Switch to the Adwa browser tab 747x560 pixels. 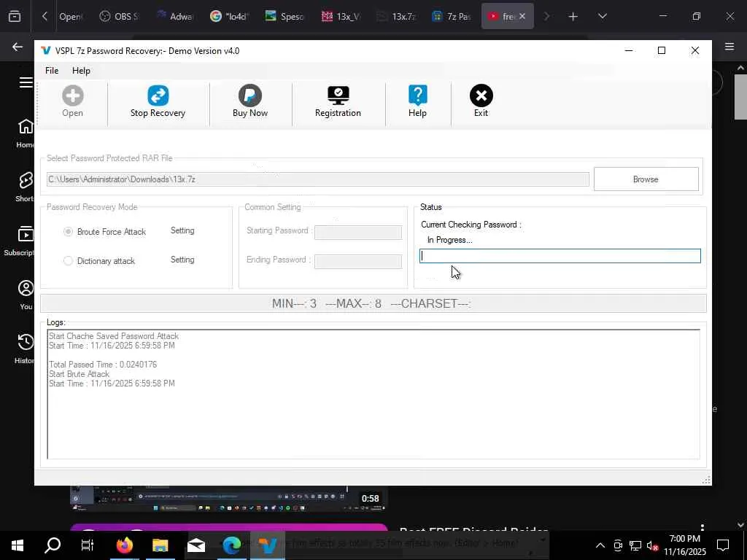(x=175, y=16)
